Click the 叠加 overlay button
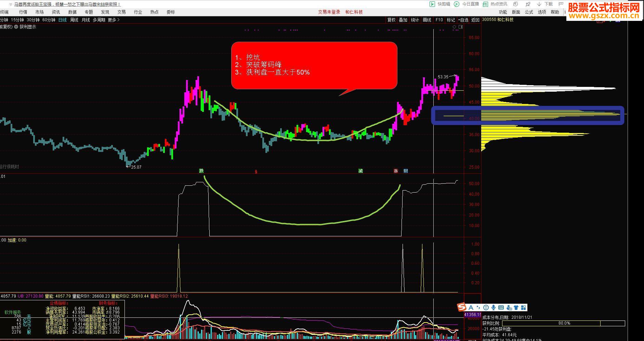The height and width of the screenshot is (341, 644). (403, 20)
